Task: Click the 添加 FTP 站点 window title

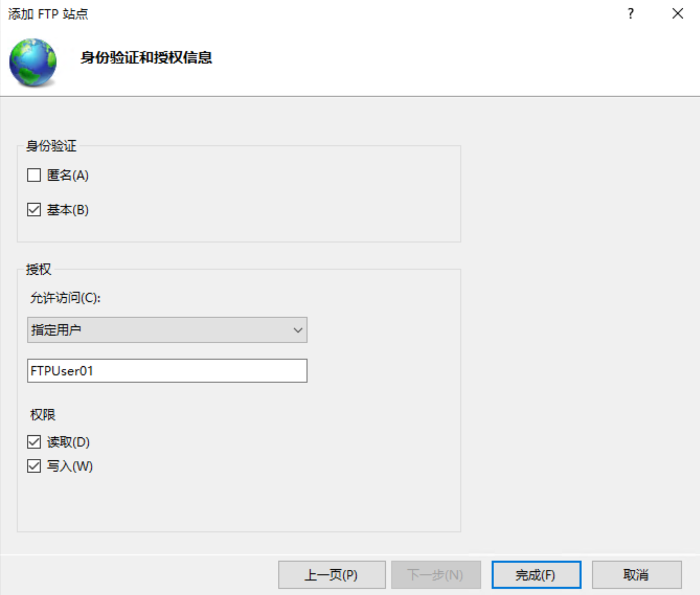Action: (48, 14)
